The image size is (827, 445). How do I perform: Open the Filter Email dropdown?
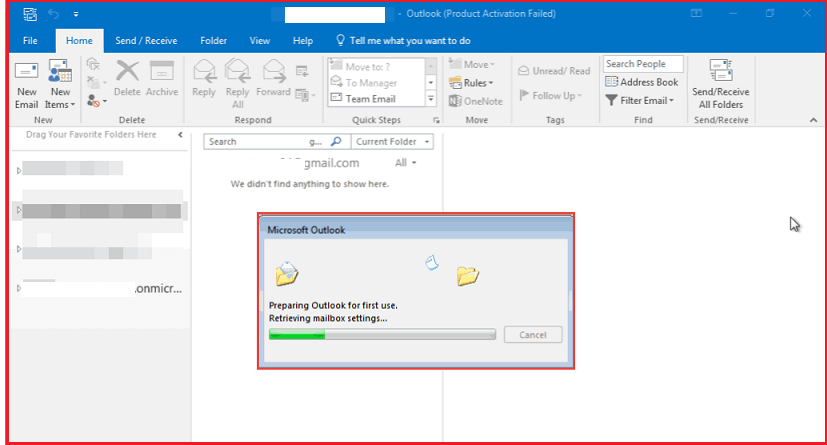point(641,100)
